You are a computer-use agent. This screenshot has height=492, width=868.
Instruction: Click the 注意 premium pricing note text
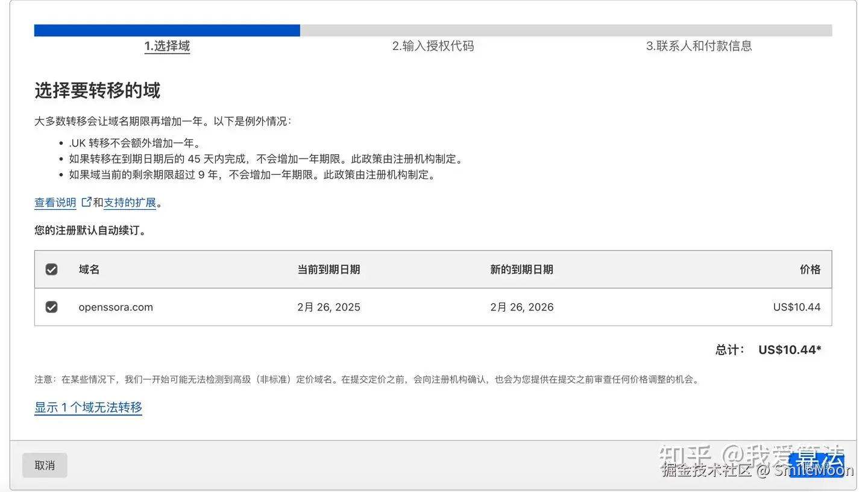[367, 380]
